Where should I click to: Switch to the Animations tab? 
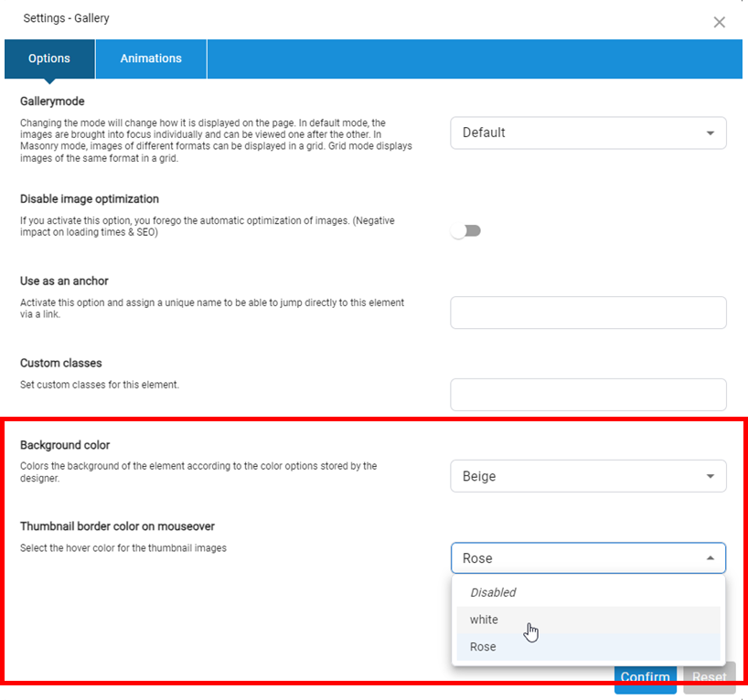point(151,58)
